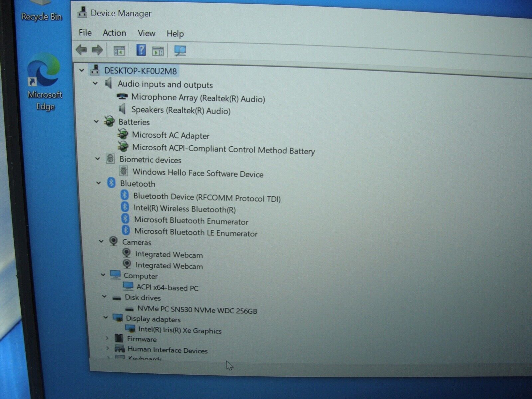
Task: Select Microsoft Bluetooth LE Enumerator
Action: coord(196,232)
